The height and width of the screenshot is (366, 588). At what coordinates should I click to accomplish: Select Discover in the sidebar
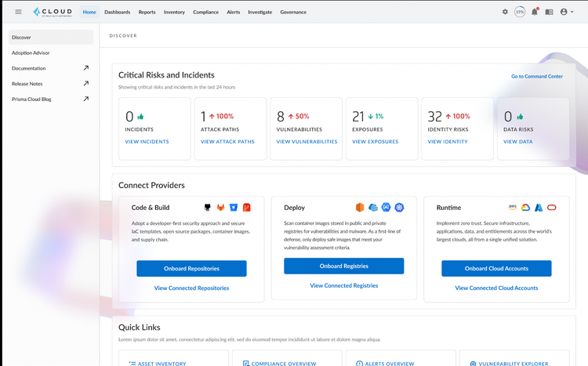click(51, 37)
